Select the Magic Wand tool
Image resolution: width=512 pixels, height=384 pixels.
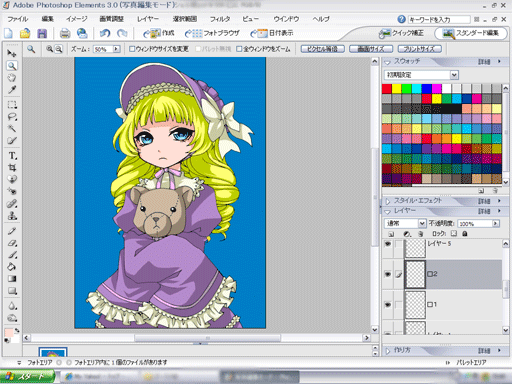pyautogui.click(x=12, y=129)
